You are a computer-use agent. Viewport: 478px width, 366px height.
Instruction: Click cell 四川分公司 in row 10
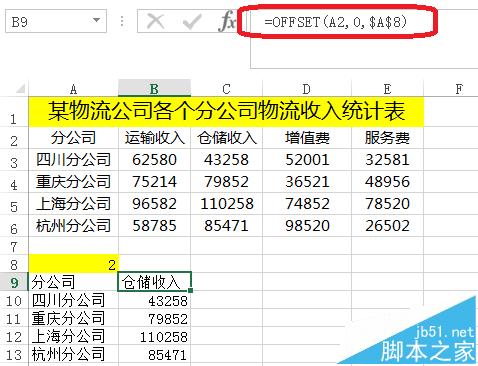pyautogui.click(x=74, y=300)
